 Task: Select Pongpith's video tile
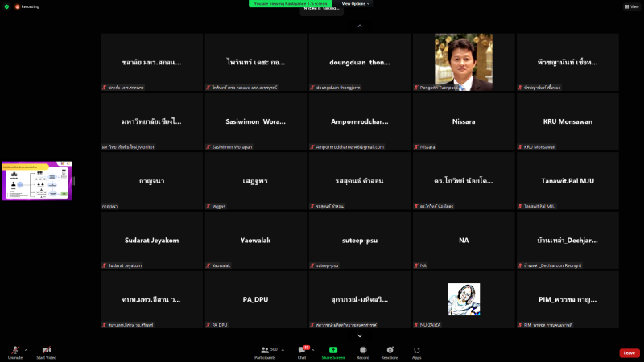(463, 62)
